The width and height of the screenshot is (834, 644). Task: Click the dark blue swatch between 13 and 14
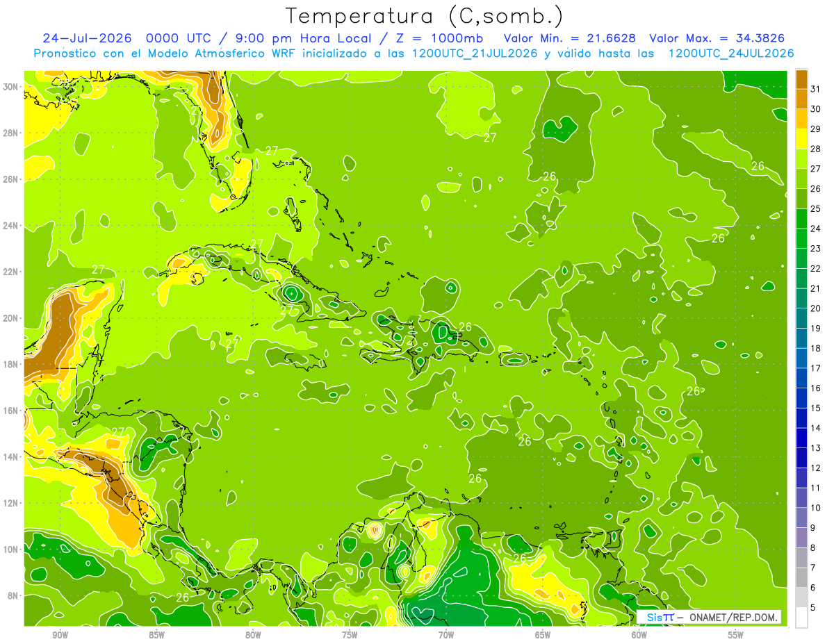point(801,438)
